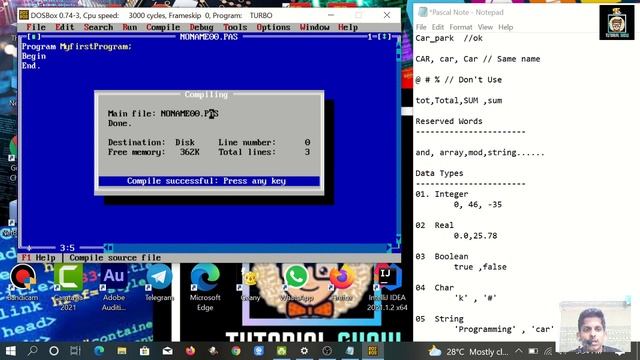
Task: Click the DOSBox taskbar icon
Action: (x=373, y=351)
